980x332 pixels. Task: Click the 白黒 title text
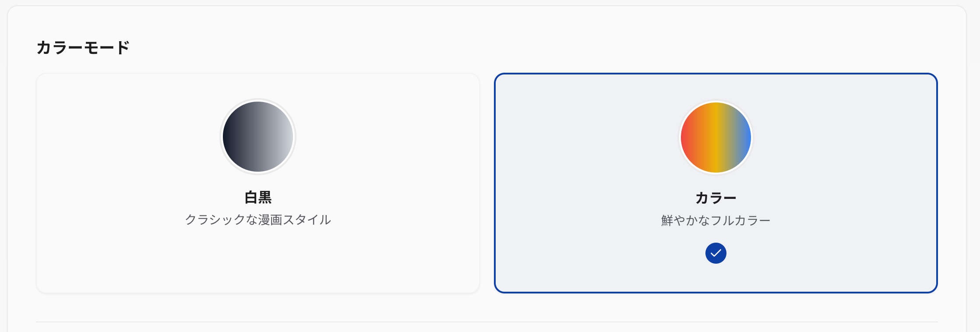tap(258, 198)
